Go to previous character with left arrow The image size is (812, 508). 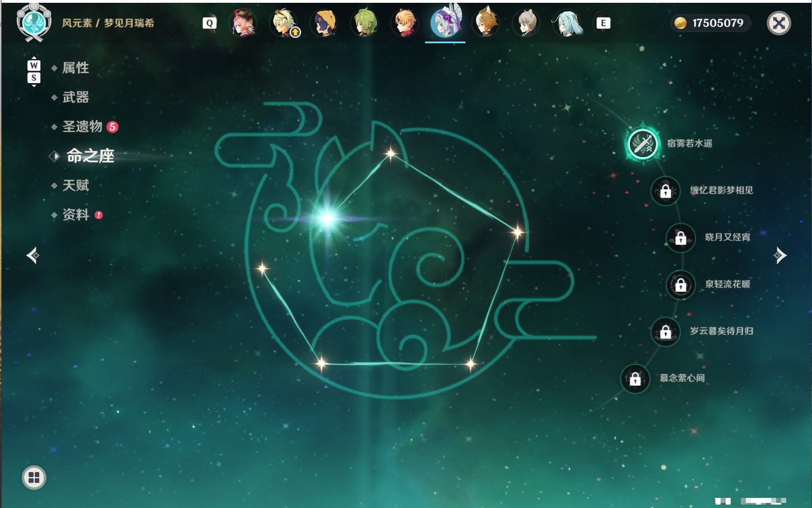tap(33, 255)
